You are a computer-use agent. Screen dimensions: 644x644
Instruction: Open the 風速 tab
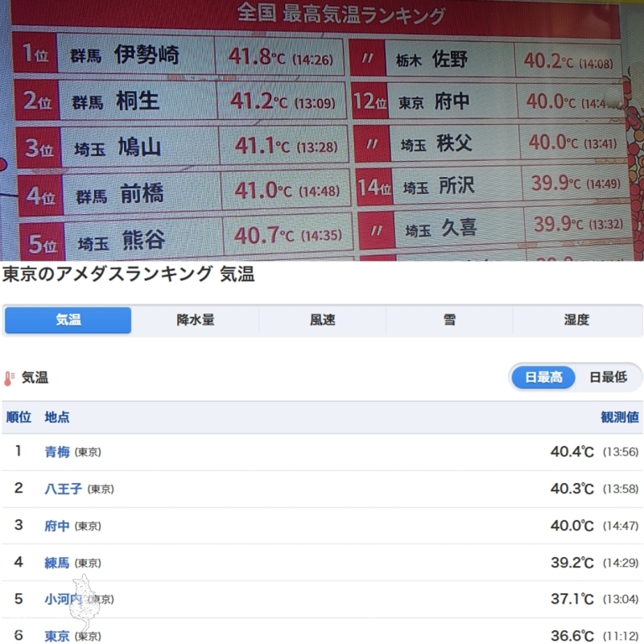[322, 320]
